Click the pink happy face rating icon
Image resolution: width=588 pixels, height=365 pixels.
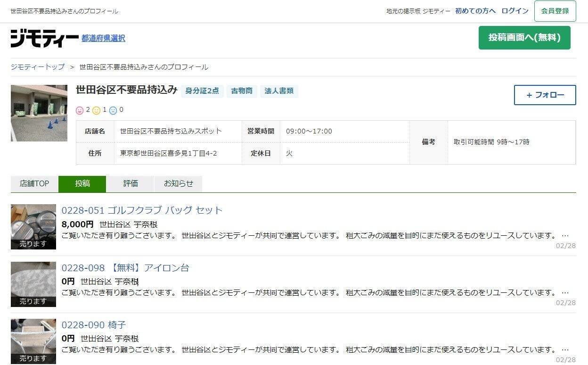80,110
